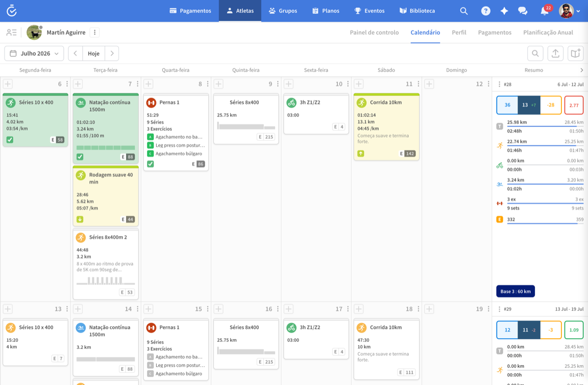This screenshot has width=588, height=385.
Task: Open the Séries 8x400m 2 workout card
Action: [x=106, y=265]
